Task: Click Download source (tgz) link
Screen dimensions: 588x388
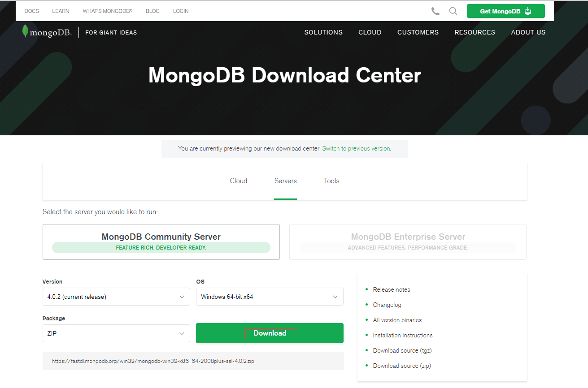Action: 402,350
